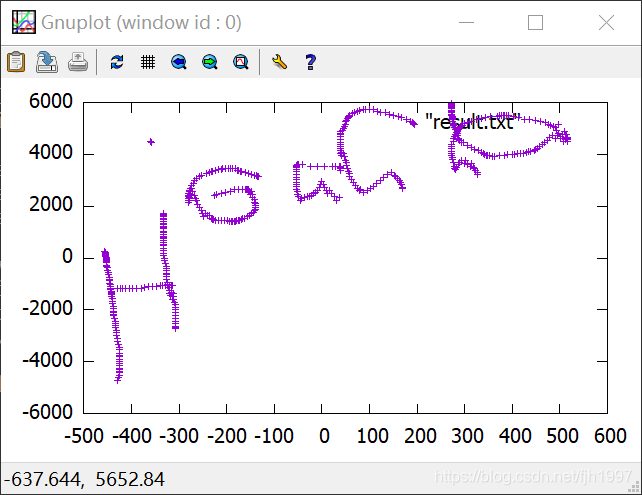The height and width of the screenshot is (495, 642).
Task: Click the 6000 y-axis label
Action: tap(51, 101)
